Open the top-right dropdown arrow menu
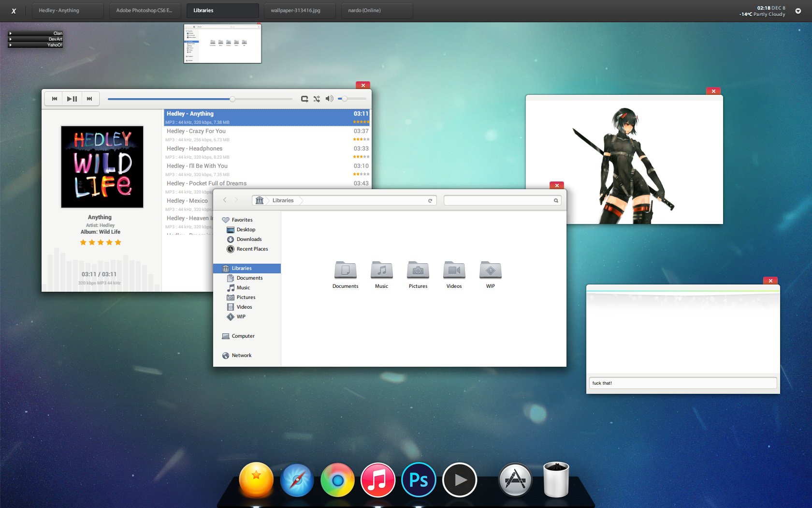 click(798, 11)
